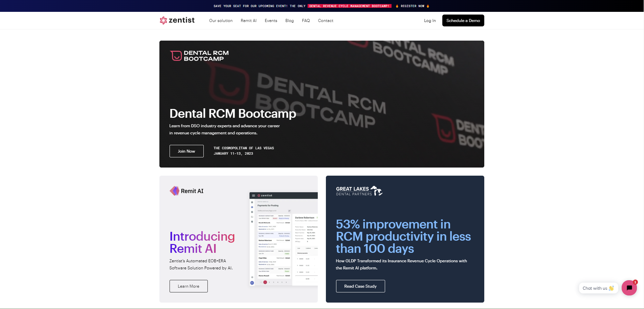The width and height of the screenshot is (644, 309).
Task: Click the Introducing Remit AI heading
Action: pyautogui.click(x=202, y=242)
